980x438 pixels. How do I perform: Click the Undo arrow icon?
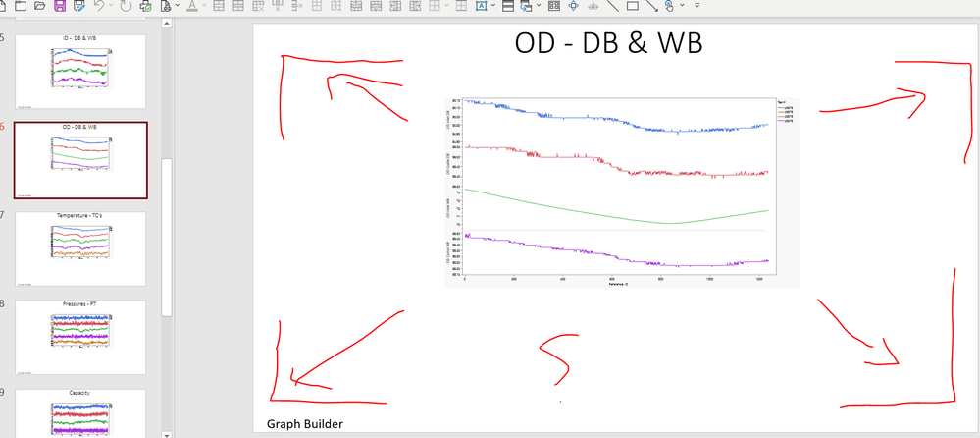click(99, 6)
